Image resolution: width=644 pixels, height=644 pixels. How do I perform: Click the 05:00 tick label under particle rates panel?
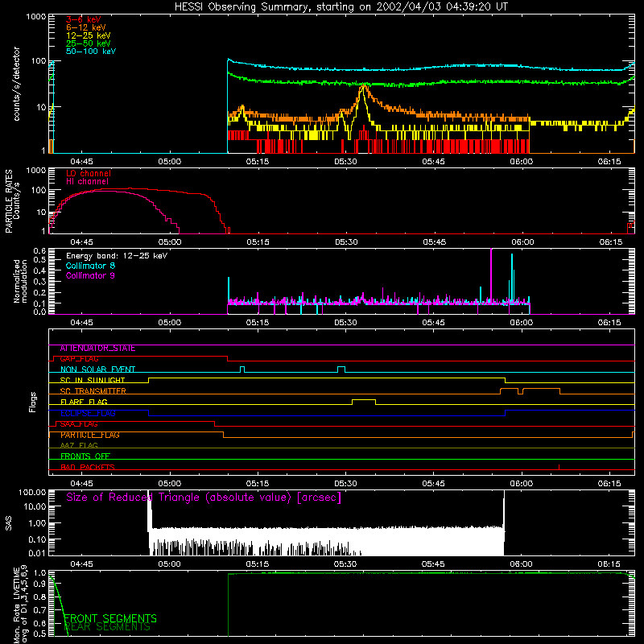coord(170,242)
